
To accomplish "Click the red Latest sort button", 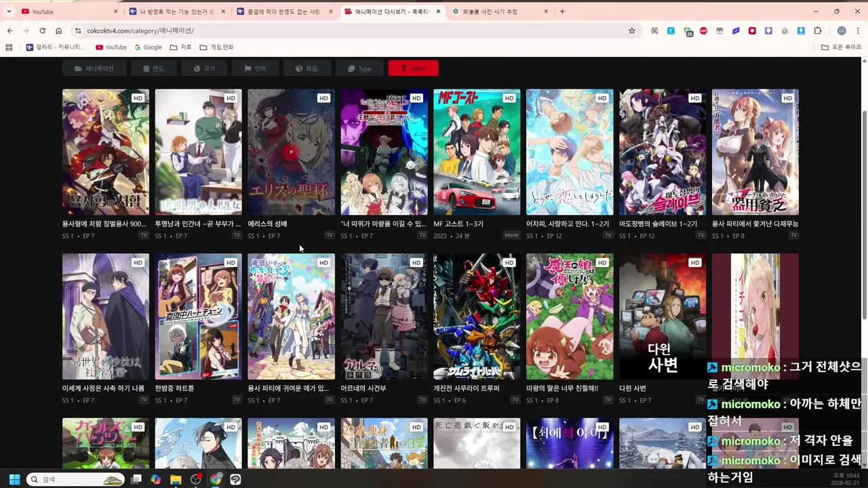I will tap(413, 68).
